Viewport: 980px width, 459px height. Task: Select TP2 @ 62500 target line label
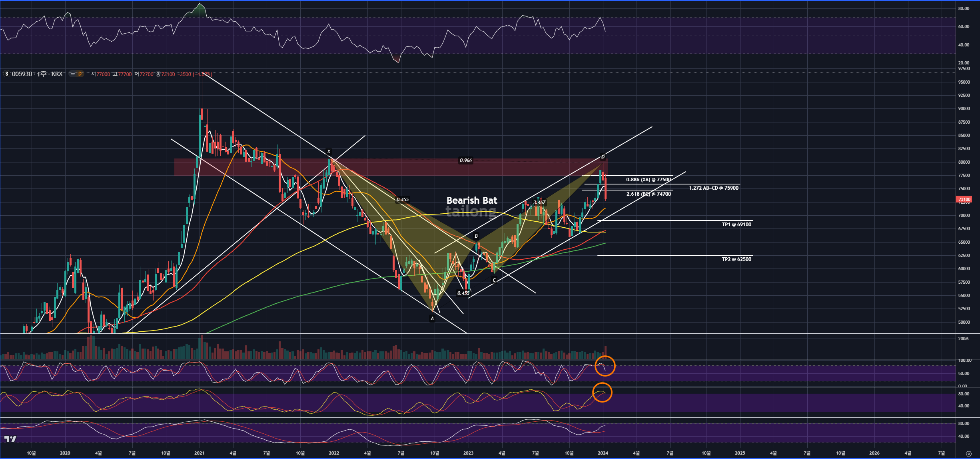pos(736,259)
